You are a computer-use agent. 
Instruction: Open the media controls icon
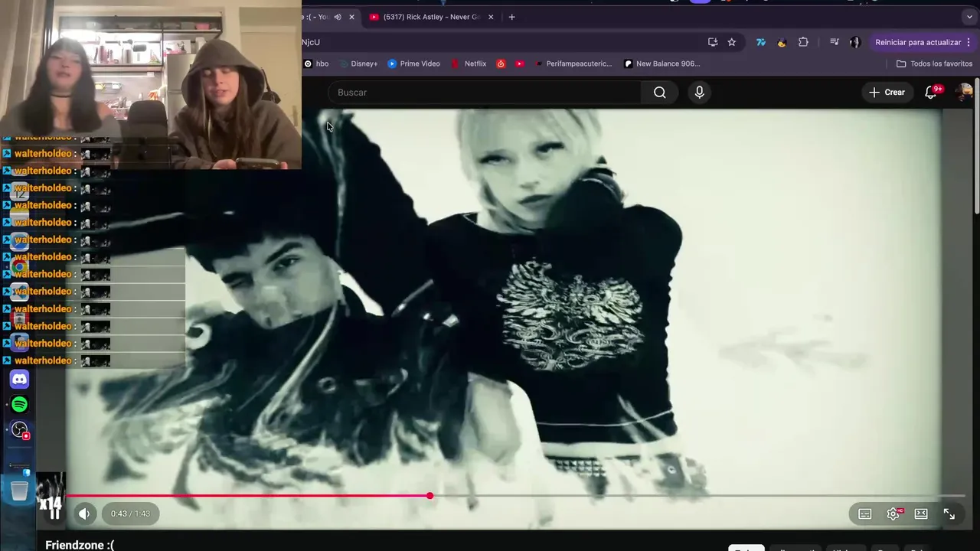pos(835,42)
